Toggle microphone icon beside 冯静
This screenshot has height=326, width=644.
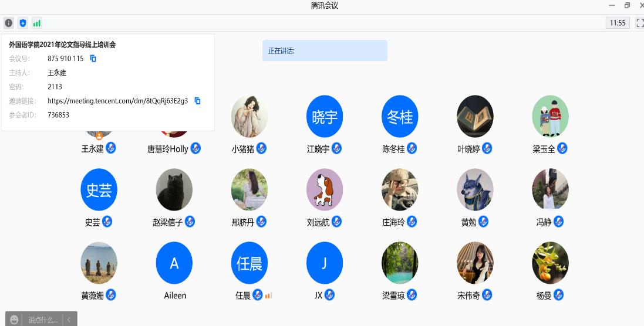558,222
